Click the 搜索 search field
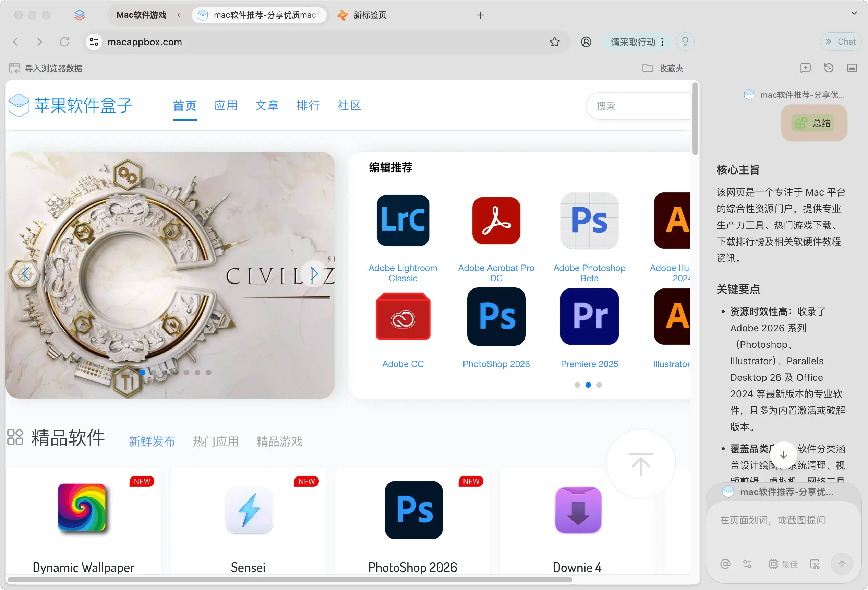The height and width of the screenshot is (590, 868). (x=638, y=106)
